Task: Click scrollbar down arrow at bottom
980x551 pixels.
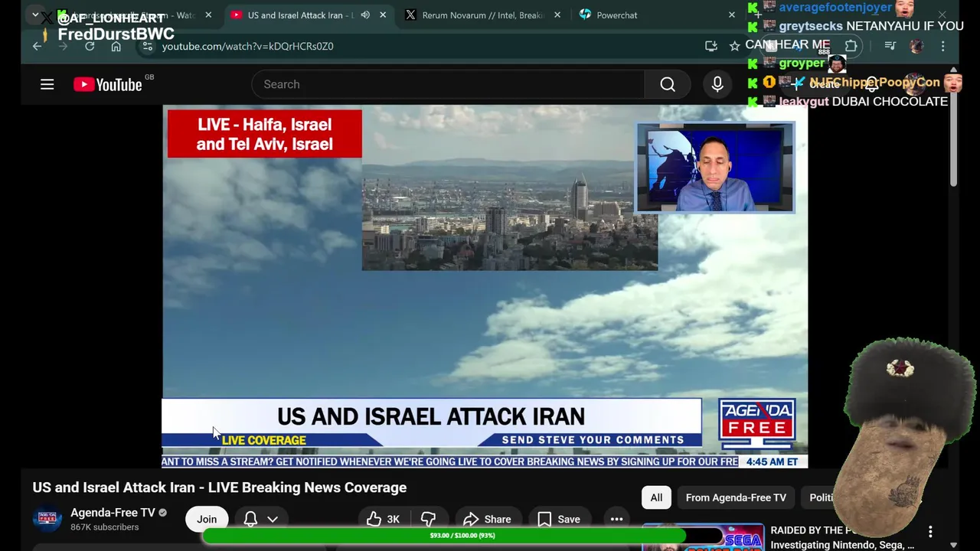Action: [x=953, y=545]
